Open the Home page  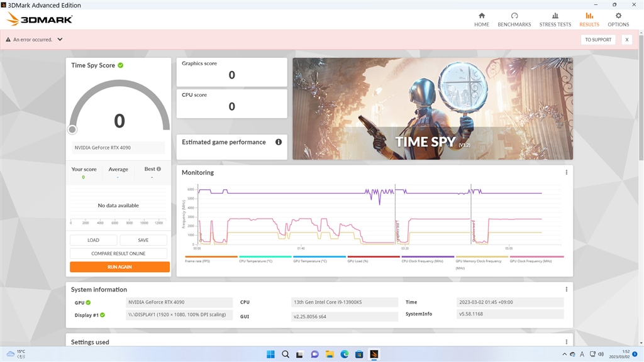click(x=481, y=19)
